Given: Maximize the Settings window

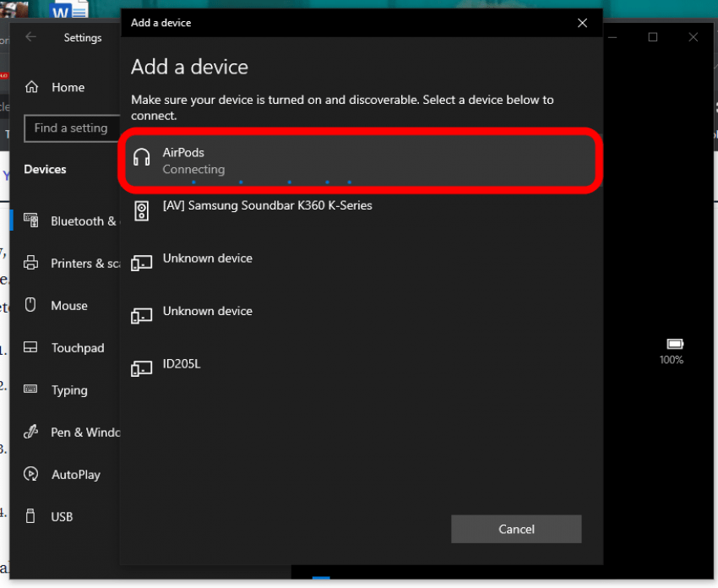Looking at the screenshot, I should click(653, 37).
